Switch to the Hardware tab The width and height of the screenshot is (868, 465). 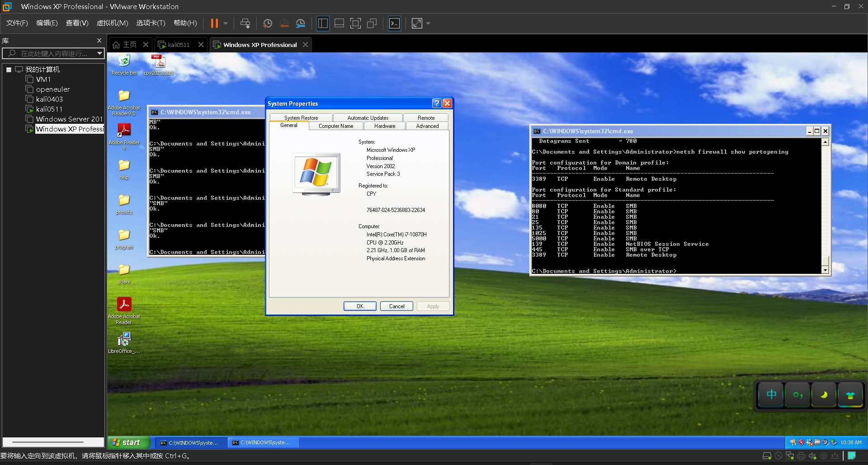(x=385, y=126)
